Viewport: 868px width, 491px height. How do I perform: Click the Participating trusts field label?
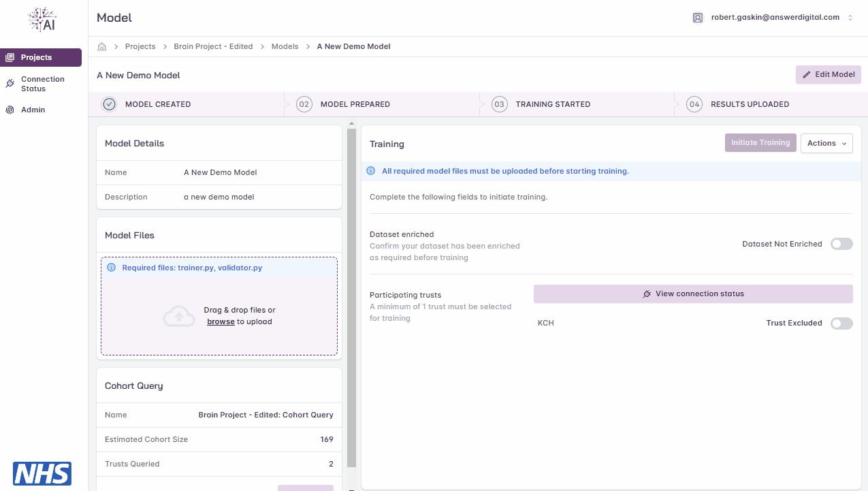point(406,295)
